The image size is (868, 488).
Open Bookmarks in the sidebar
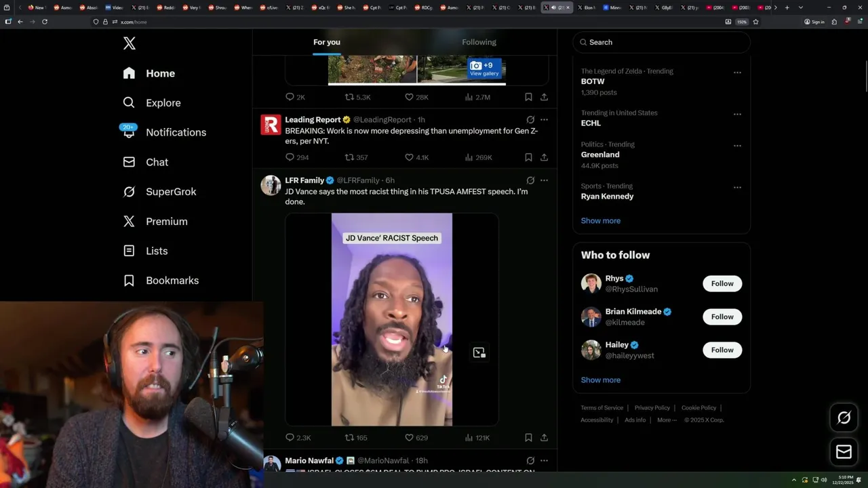coord(161,281)
